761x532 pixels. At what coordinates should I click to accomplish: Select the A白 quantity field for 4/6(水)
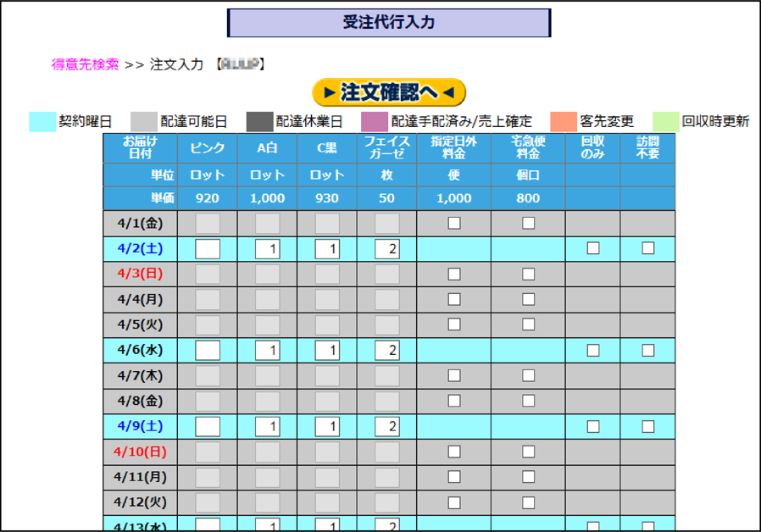pos(268,350)
